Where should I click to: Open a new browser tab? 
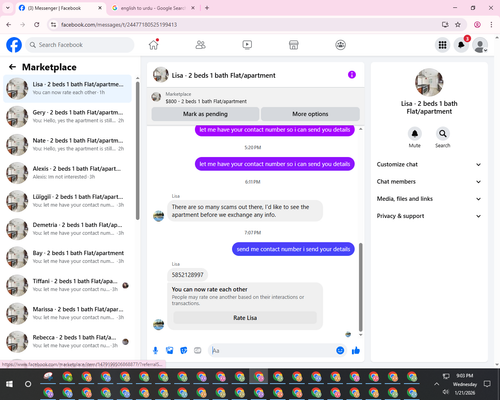click(x=207, y=8)
